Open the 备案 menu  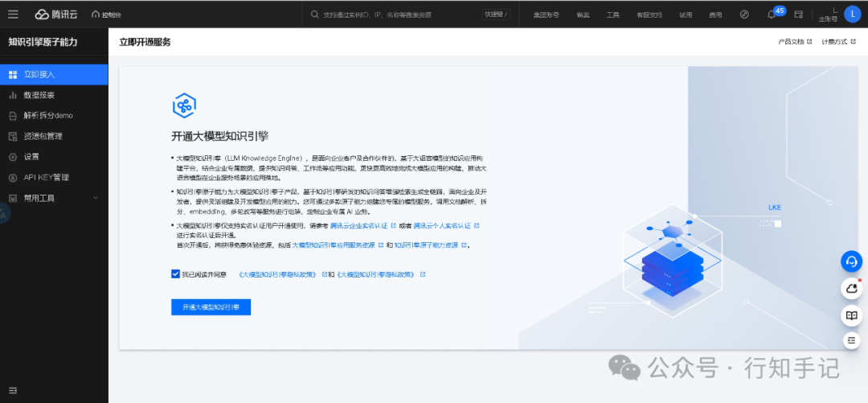583,15
